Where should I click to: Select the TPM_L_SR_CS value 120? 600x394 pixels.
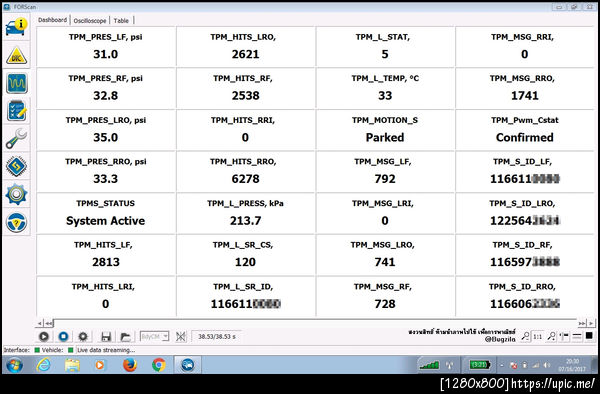coord(245,262)
